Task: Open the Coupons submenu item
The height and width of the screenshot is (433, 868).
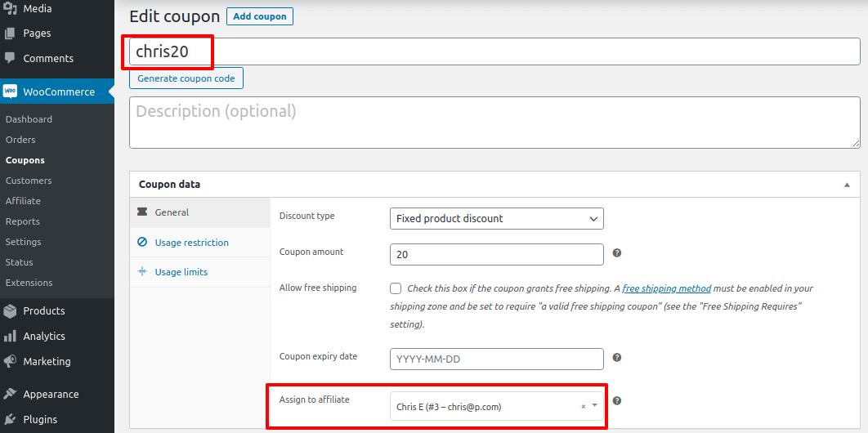Action: 25,160
